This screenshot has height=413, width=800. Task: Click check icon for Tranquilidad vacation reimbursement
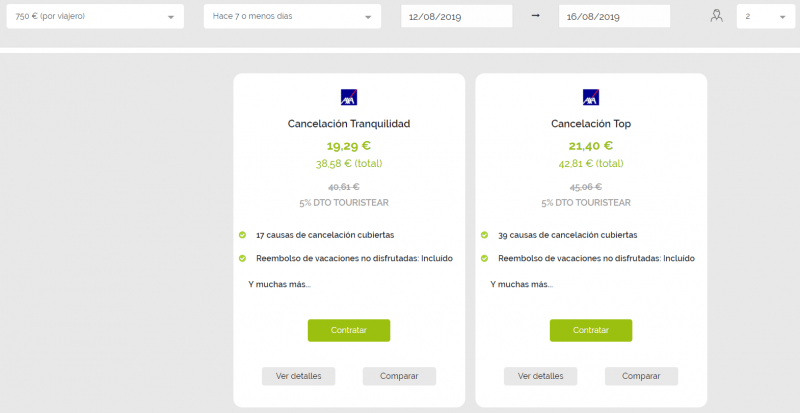click(x=242, y=258)
